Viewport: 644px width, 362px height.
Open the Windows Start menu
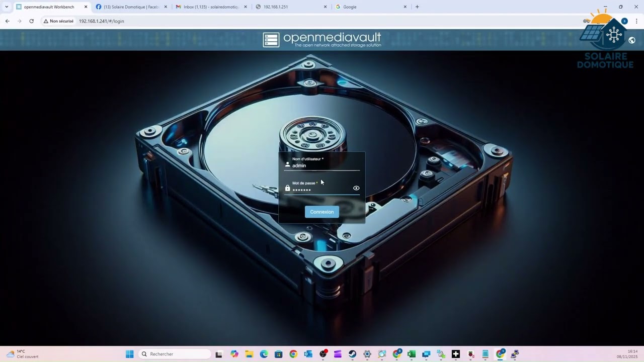tap(129, 354)
